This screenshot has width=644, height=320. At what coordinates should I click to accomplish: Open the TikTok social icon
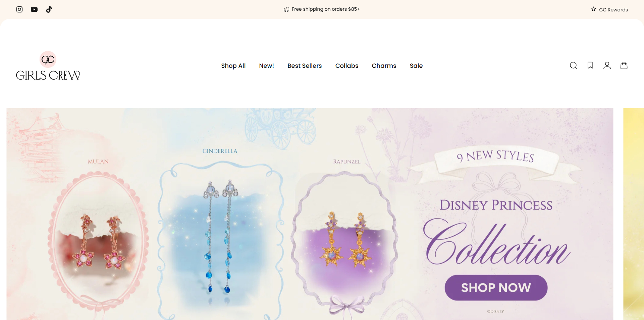tap(49, 9)
